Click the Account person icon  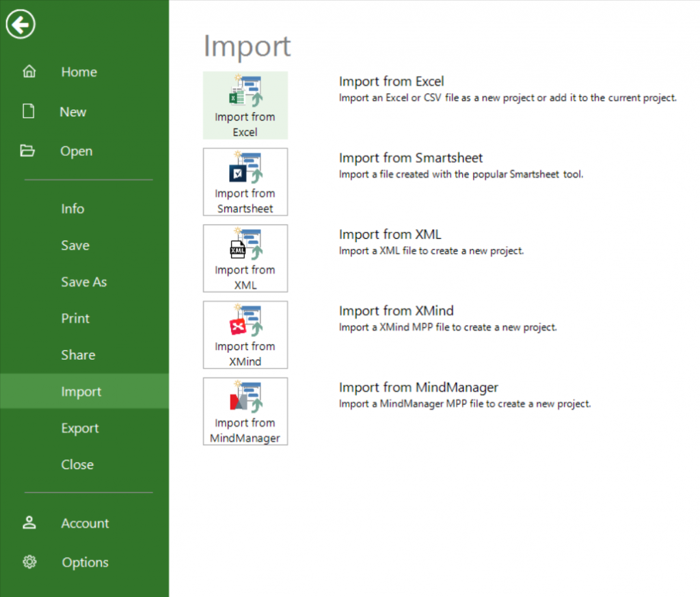(29, 522)
